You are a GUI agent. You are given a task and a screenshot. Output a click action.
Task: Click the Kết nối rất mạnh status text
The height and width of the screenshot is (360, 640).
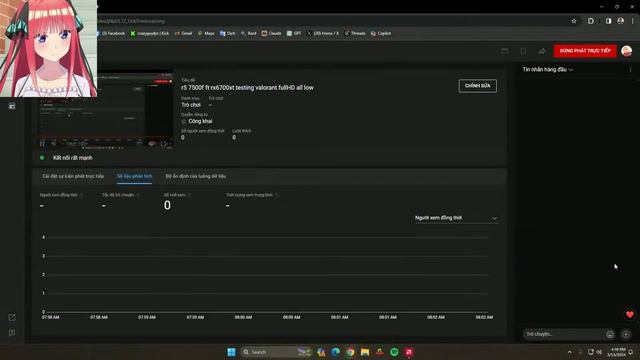click(73, 158)
